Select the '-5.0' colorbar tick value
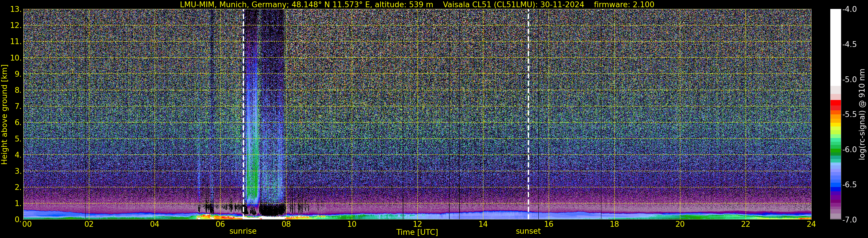 click(850, 79)
